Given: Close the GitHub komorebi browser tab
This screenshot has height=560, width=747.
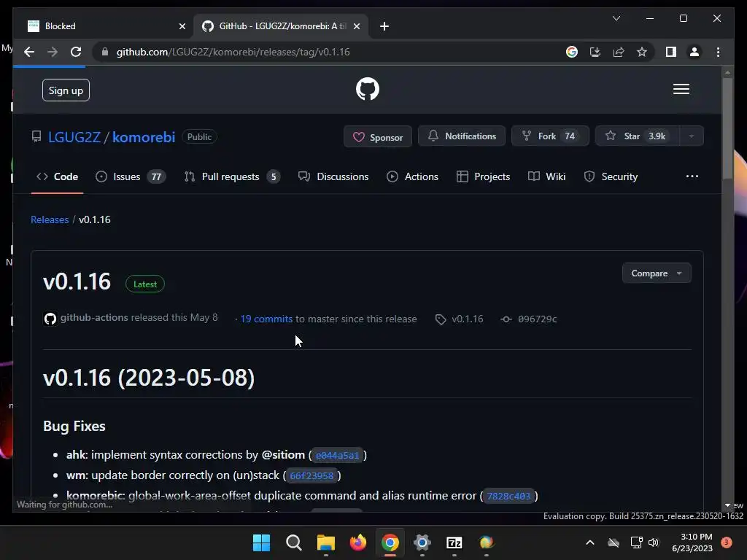Looking at the screenshot, I should (x=356, y=26).
